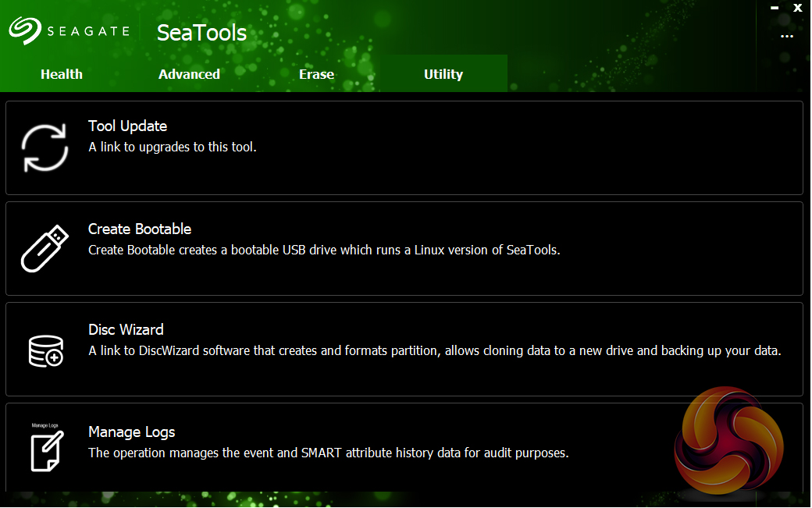
Task: Click the Tool Update title
Action: (127, 126)
